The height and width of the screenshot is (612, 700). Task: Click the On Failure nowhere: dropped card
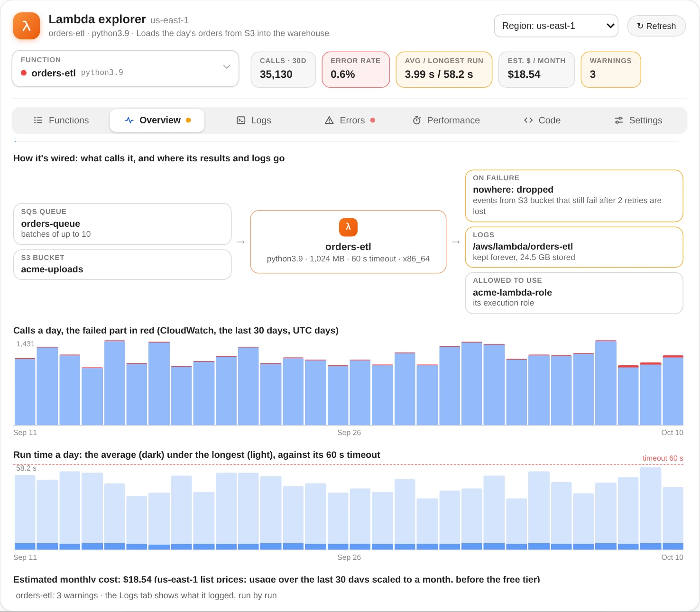[574, 195]
